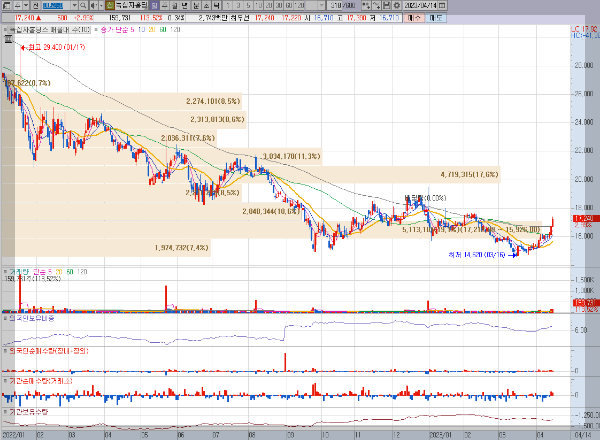Open the dropdown arrow beside the speaker icon
Screen dimensions: 600x440
pyautogui.click(x=101, y=5)
